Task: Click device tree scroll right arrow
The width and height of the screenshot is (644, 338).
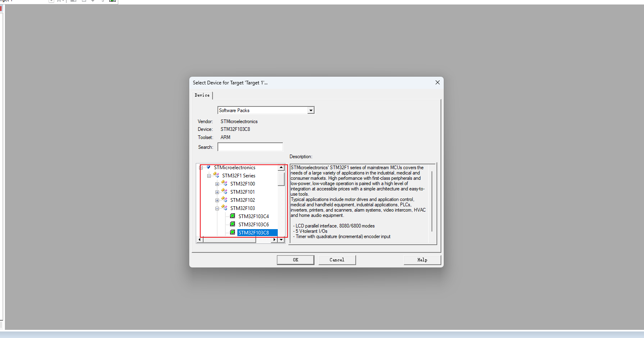Action: coord(274,240)
